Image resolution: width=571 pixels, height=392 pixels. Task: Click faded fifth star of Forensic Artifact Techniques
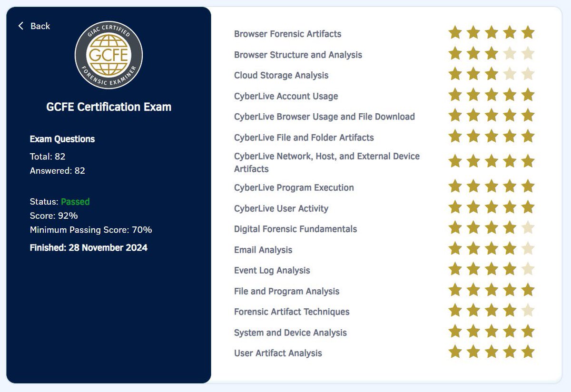528,310
